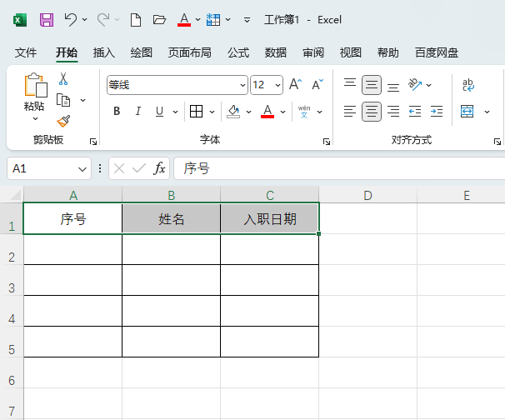Image resolution: width=505 pixels, height=420 pixels.
Task: Click the formula bar input
Action: 339,168
